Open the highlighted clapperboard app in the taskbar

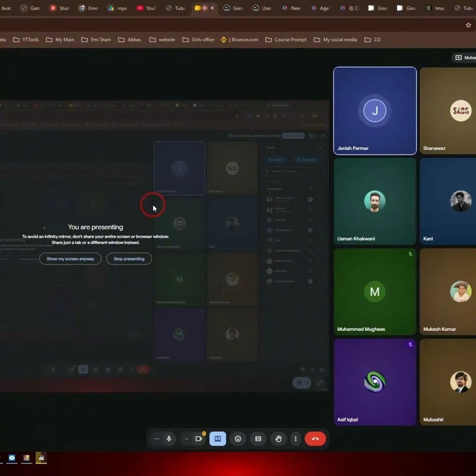(41, 458)
